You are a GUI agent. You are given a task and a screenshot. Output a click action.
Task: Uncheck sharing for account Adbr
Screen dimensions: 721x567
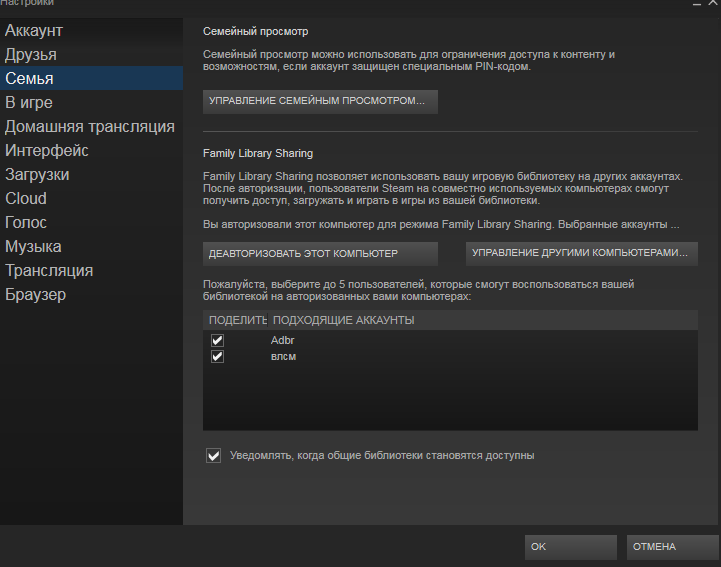pyautogui.click(x=217, y=340)
